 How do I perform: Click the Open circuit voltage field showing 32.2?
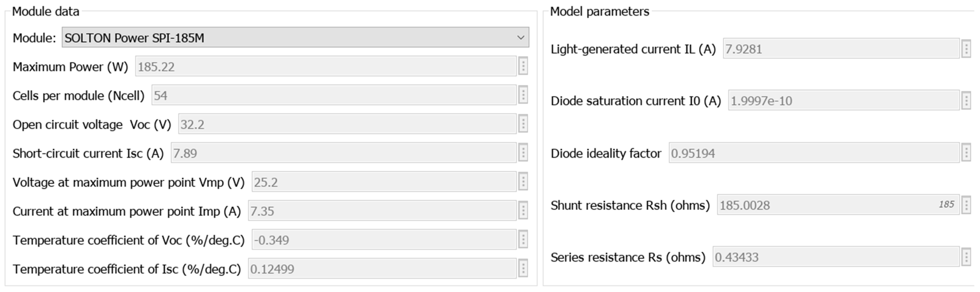[347, 124]
